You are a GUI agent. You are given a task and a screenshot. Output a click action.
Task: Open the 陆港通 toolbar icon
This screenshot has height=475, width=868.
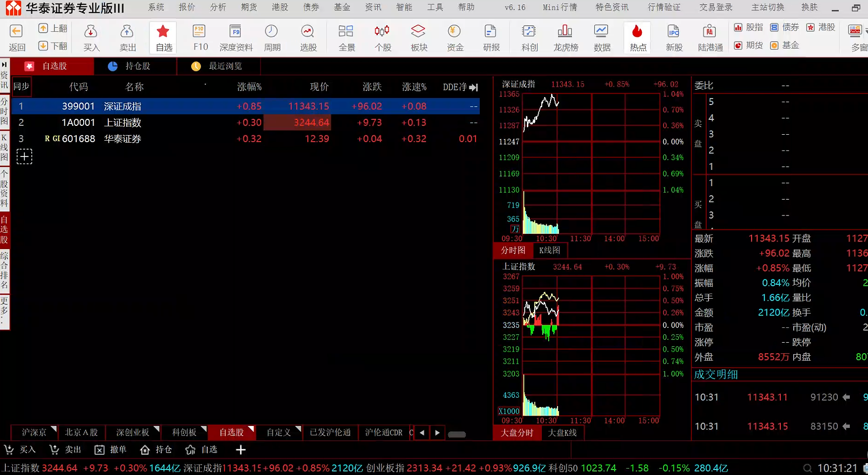point(710,38)
